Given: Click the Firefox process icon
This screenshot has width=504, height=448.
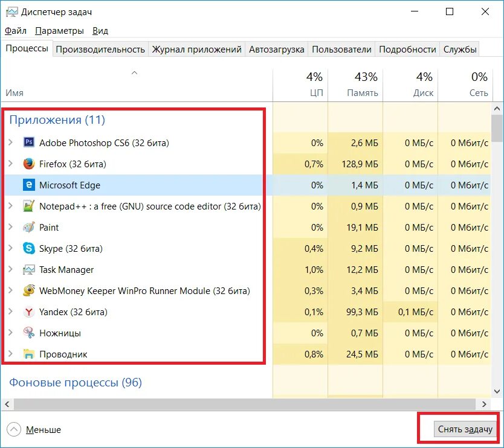Looking at the screenshot, I should tap(29, 164).
